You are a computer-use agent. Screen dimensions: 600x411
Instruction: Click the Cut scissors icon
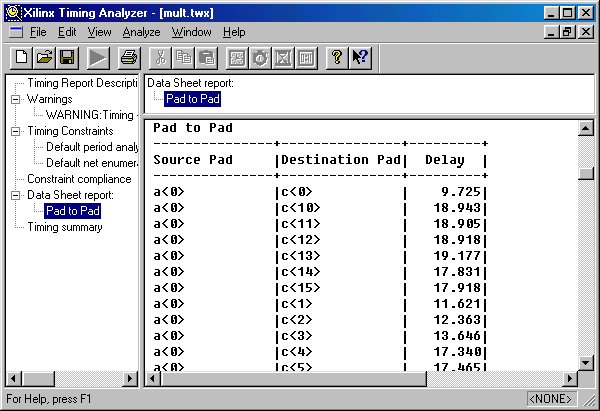click(x=160, y=58)
